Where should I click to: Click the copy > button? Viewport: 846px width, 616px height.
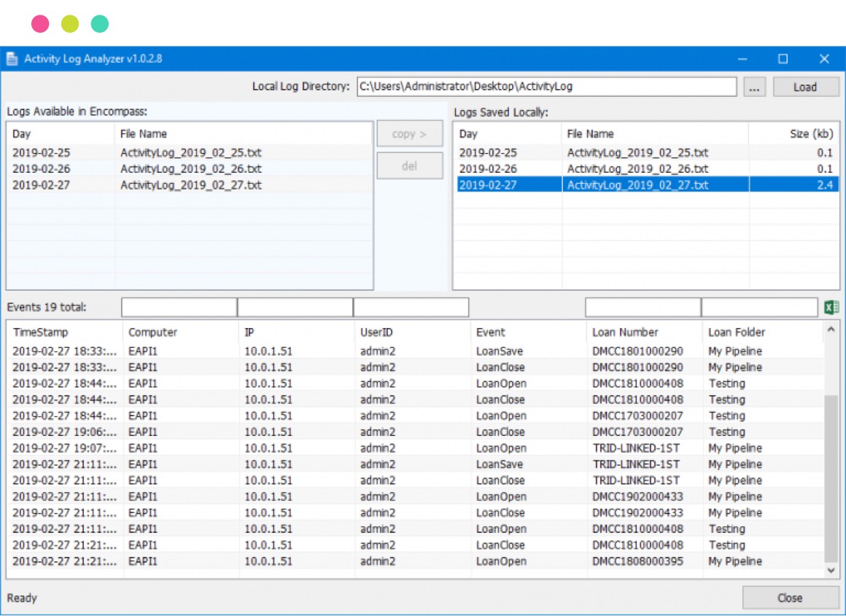[409, 134]
